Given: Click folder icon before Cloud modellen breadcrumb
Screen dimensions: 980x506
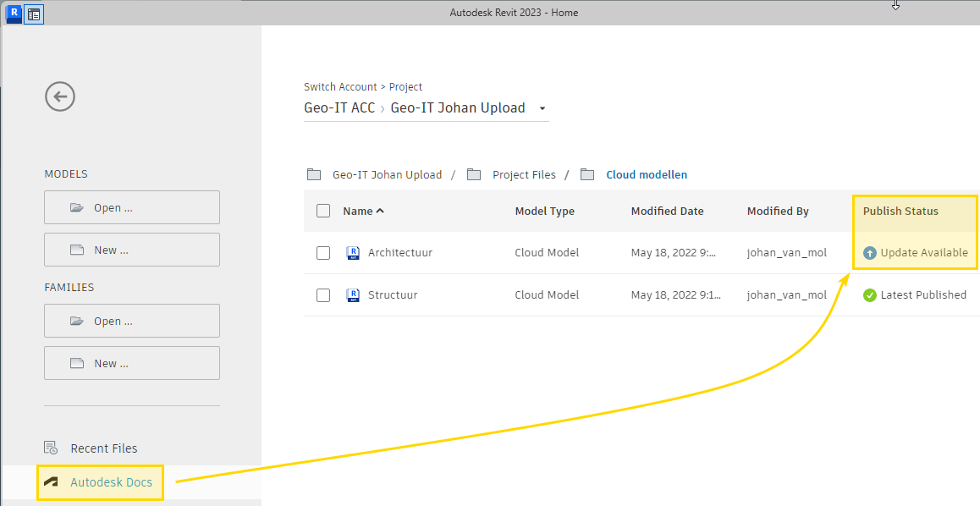Looking at the screenshot, I should tap(586, 174).
